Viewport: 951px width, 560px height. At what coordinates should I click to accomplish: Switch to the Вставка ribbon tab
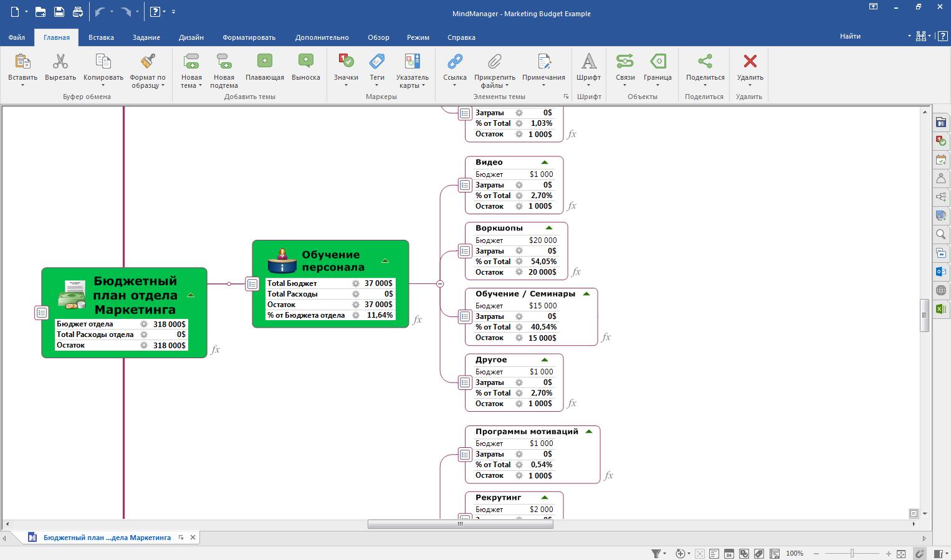101,37
